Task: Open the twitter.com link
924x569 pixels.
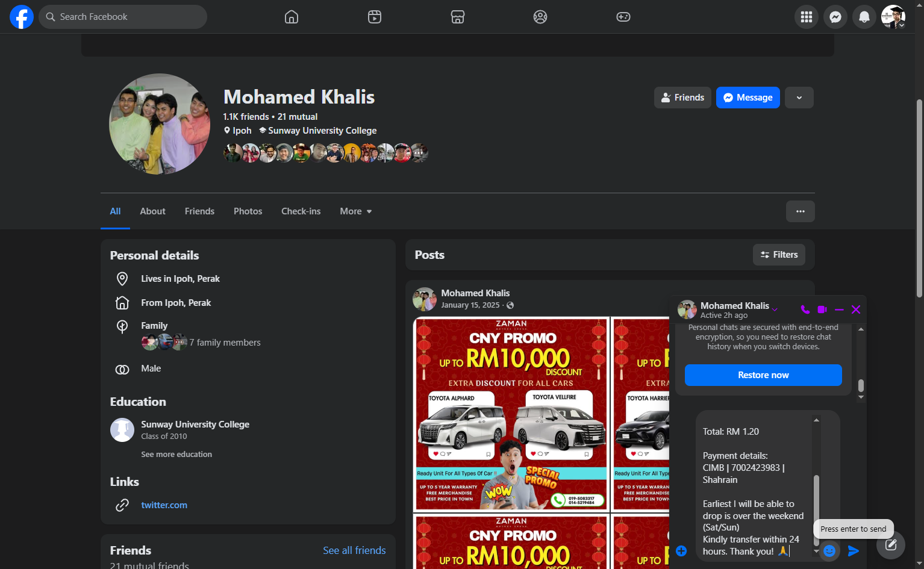Action: pos(164,505)
